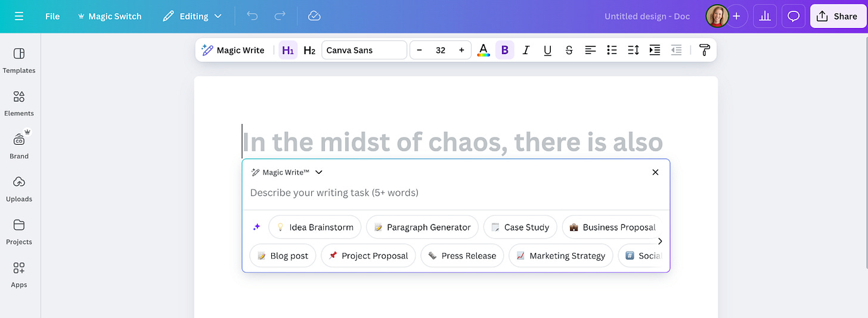The width and height of the screenshot is (868, 318).
Task: Click the sparkle suggestions icon
Action: pos(257,227)
